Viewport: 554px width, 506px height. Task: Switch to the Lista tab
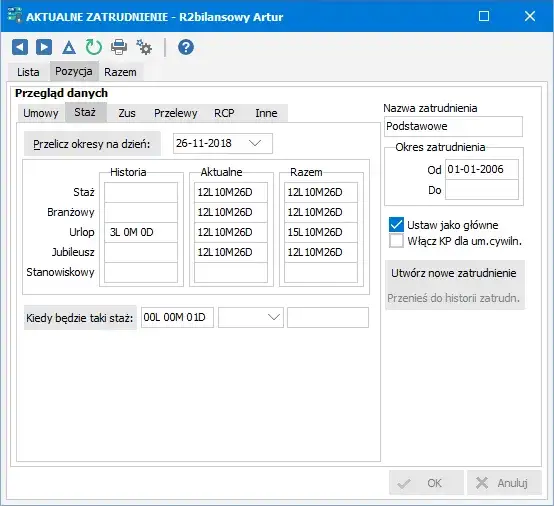pos(28,72)
